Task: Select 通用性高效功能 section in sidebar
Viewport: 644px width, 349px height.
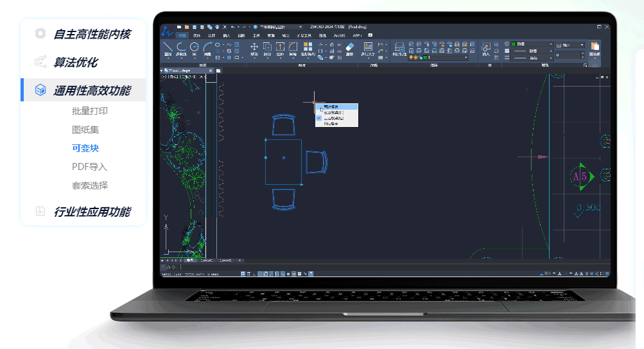Action: [83, 90]
